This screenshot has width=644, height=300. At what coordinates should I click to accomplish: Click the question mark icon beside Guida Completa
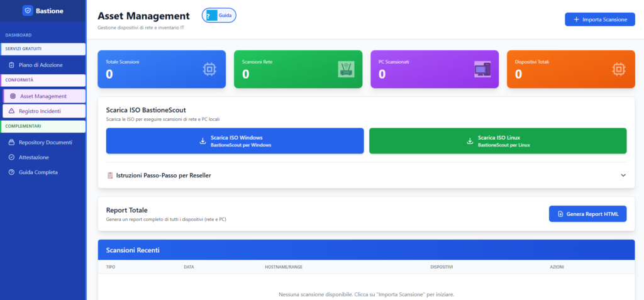click(11, 172)
